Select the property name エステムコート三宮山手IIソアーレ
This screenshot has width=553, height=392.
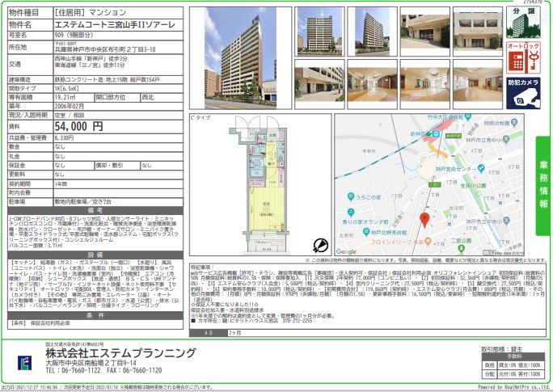(115, 25)
